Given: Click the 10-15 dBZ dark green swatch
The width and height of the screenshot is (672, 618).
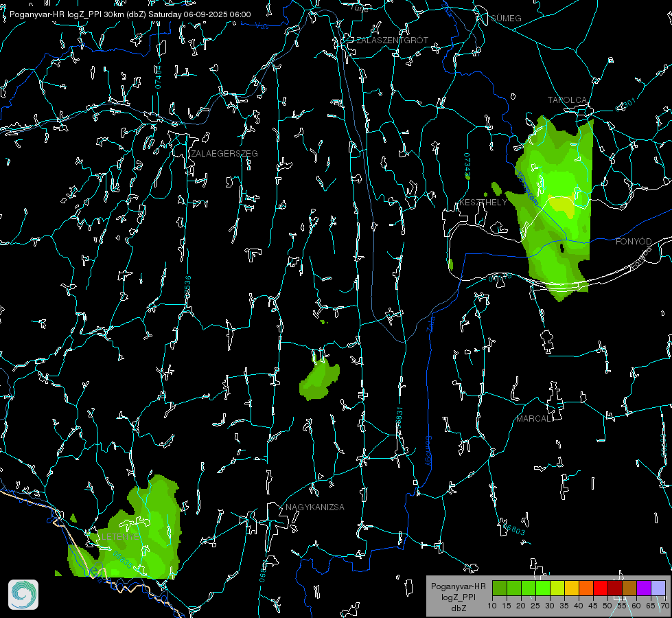Looking at the screenshot, I should (500, 588).
